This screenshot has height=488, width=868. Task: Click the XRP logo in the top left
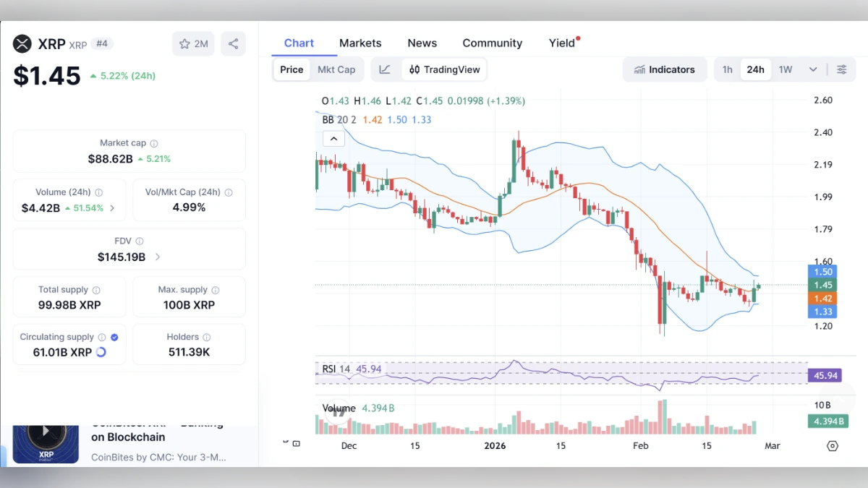[x=21, y=43]
